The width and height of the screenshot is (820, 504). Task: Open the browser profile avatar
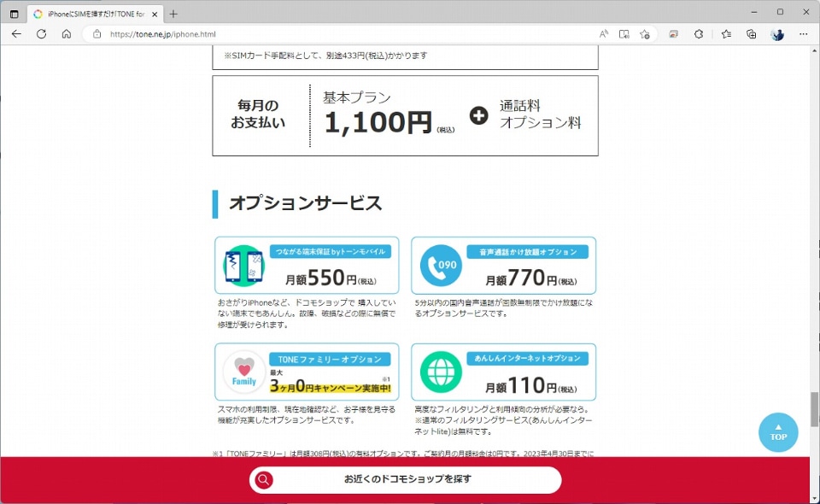(778, 34)
